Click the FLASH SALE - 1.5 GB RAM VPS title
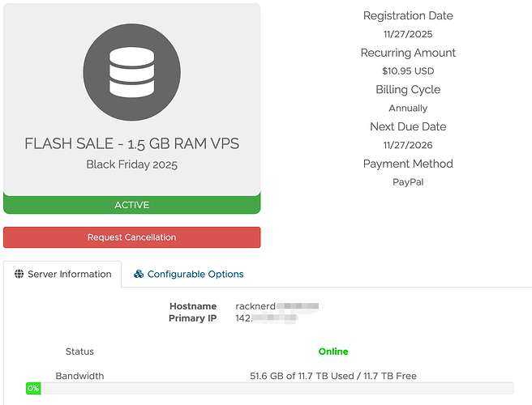Screen dimensions: 532x405 132,143
